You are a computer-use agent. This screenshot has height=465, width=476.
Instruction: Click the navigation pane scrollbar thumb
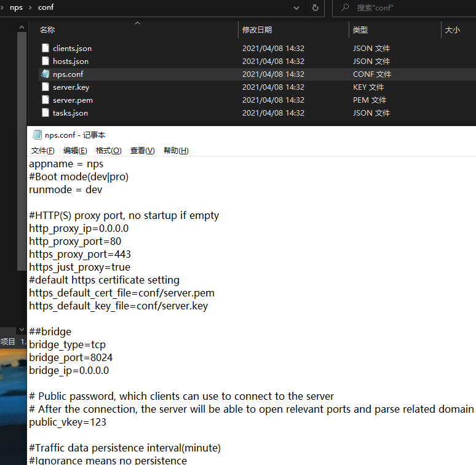pyautogui.click(x=22, y=151)
